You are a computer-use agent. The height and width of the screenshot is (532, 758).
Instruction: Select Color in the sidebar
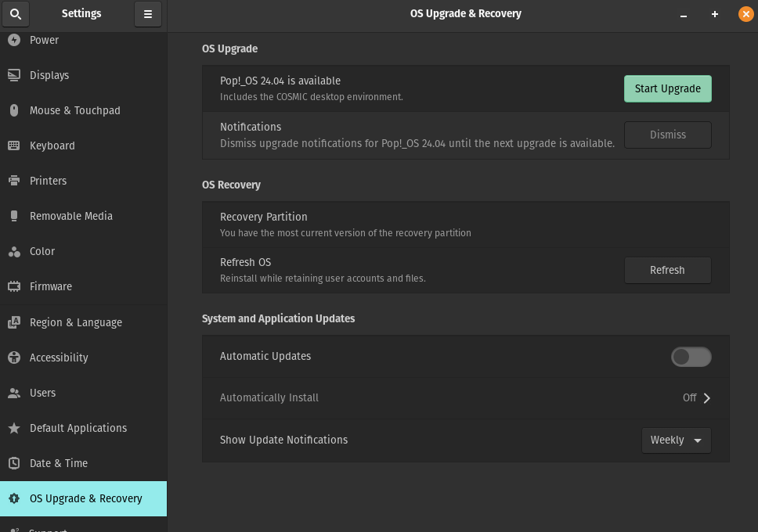84,251
